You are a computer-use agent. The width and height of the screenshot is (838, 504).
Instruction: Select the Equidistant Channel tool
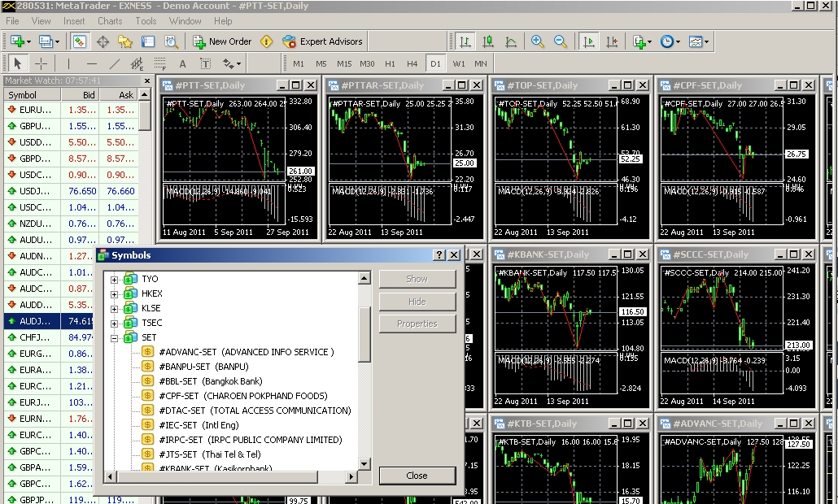[x=137, y=63]
